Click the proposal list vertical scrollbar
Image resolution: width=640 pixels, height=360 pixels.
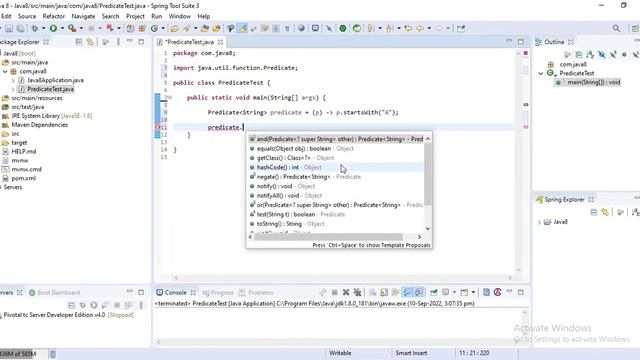(428, 173)
